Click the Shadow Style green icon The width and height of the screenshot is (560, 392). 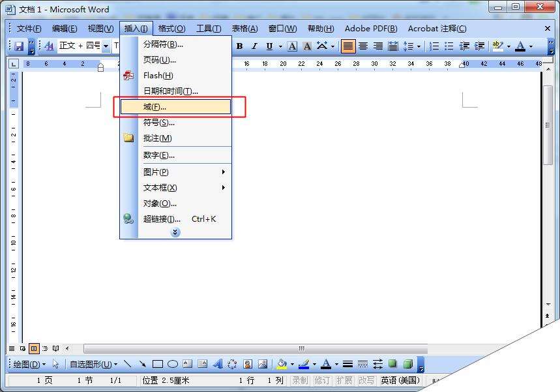click(x=392, y=364)
